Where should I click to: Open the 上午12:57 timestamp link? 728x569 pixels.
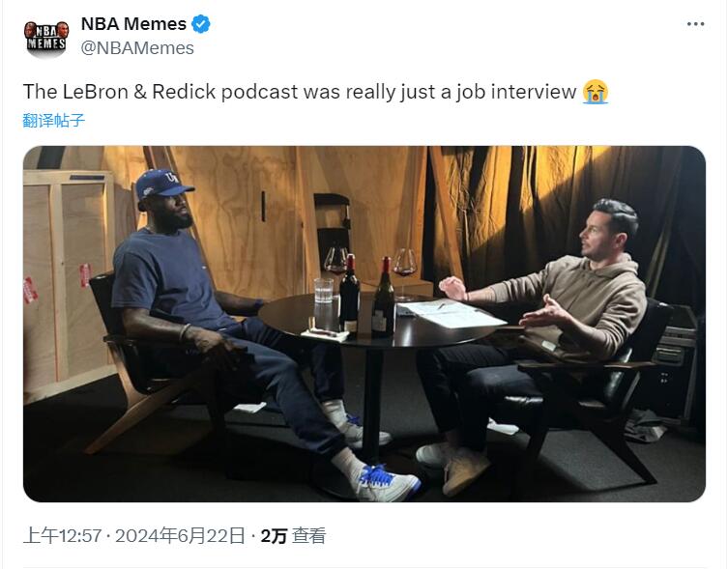tap(62, 535)
